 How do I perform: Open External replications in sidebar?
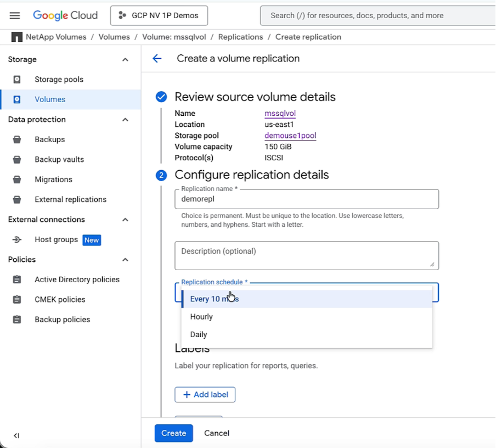pos(71,199)
